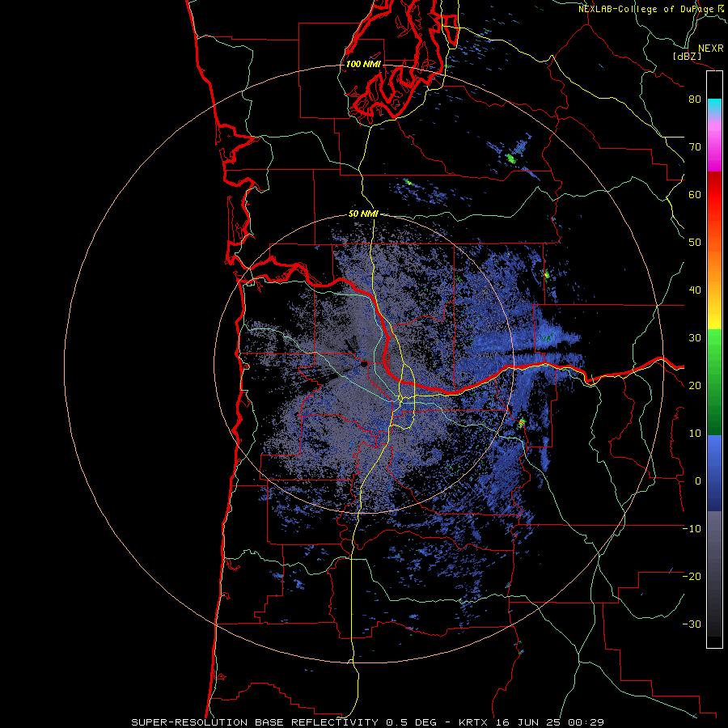Select the 70 dBZ value on the scale
Image resolution: width=728 pixels, height=728 pixels.
click(695, 146)
